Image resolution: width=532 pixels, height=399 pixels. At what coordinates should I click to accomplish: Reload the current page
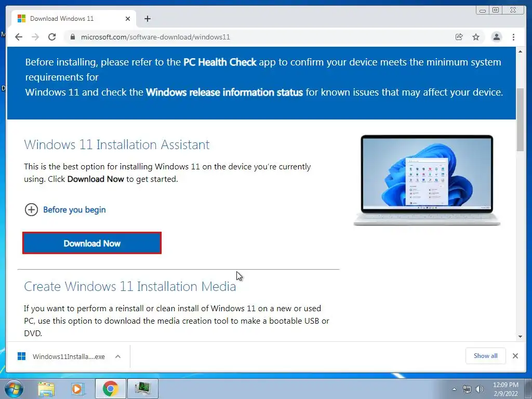click(x=52, y=37)
